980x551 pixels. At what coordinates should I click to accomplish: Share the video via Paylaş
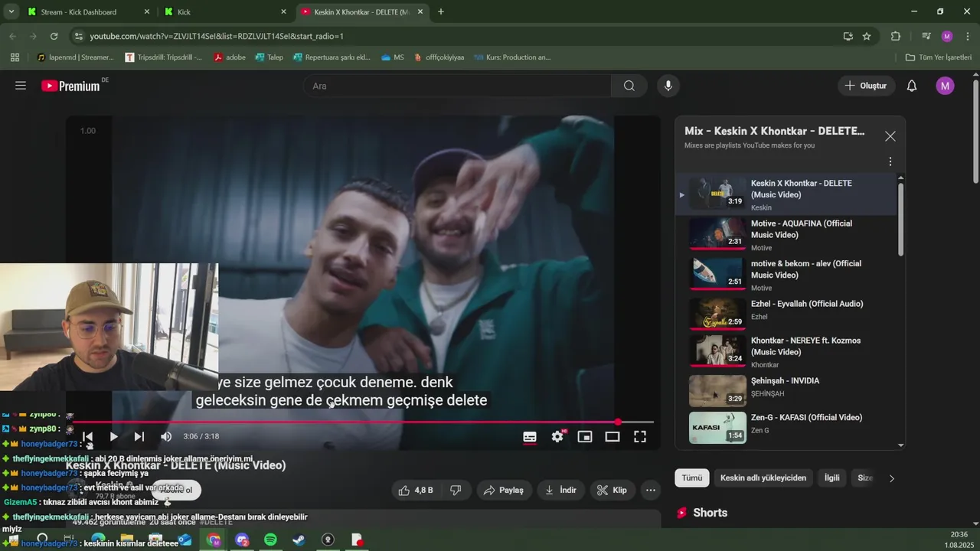pos(504,491)
